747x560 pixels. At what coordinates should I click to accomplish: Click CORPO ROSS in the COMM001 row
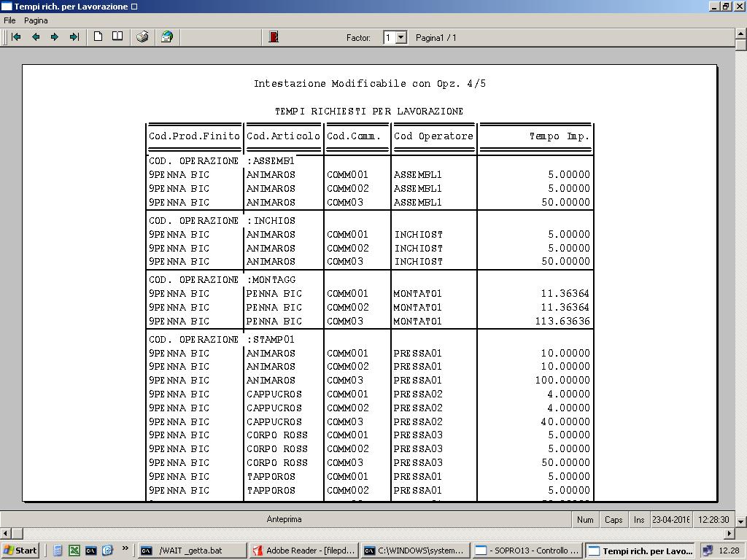pos(276,435)
